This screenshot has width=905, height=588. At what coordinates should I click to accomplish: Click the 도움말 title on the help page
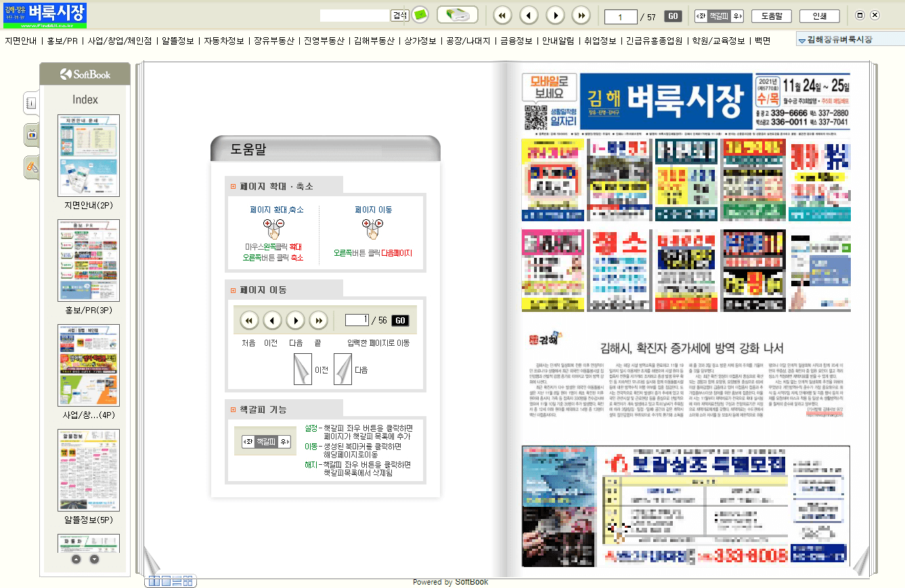[x=248, y=150]
